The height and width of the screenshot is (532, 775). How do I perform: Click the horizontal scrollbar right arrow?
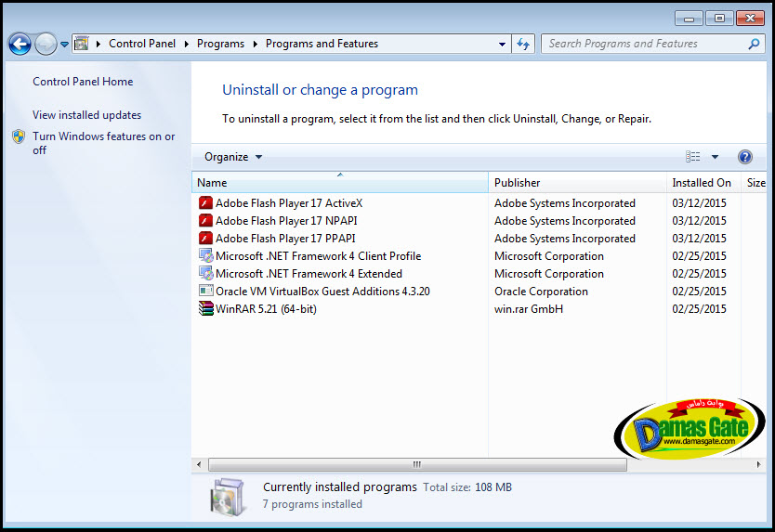coord(758,464)
